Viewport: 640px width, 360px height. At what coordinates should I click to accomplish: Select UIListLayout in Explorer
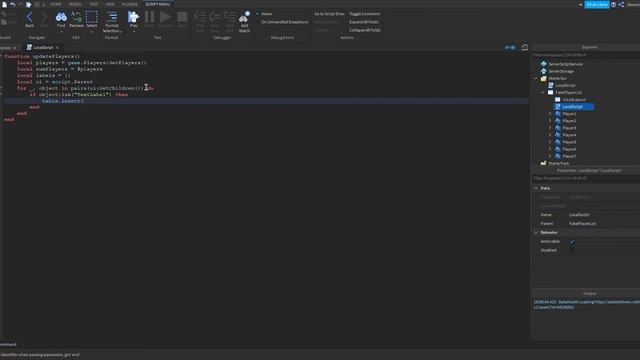574,100
